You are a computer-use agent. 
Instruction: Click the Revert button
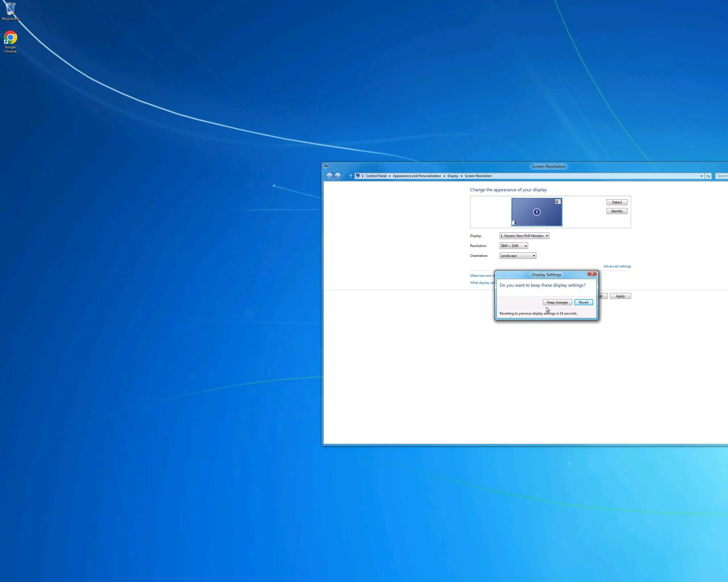pyautogui.click(x=583, y=302)
